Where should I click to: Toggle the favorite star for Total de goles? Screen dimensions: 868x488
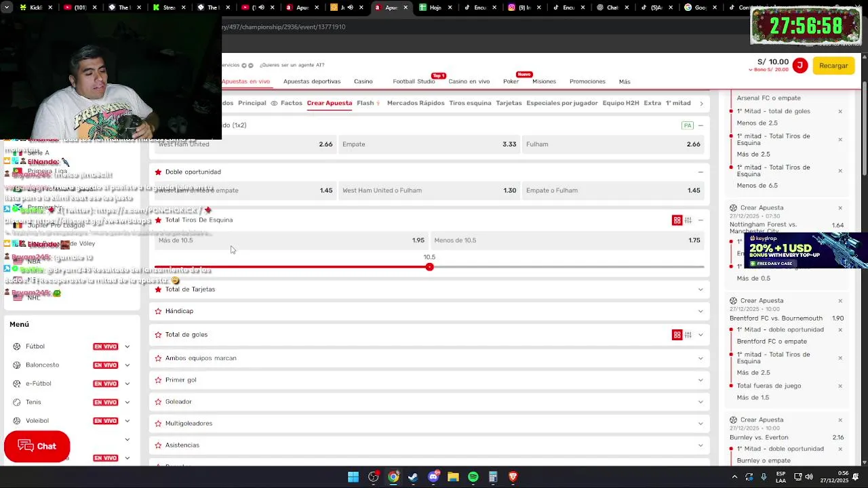click(x=158, y=335)
